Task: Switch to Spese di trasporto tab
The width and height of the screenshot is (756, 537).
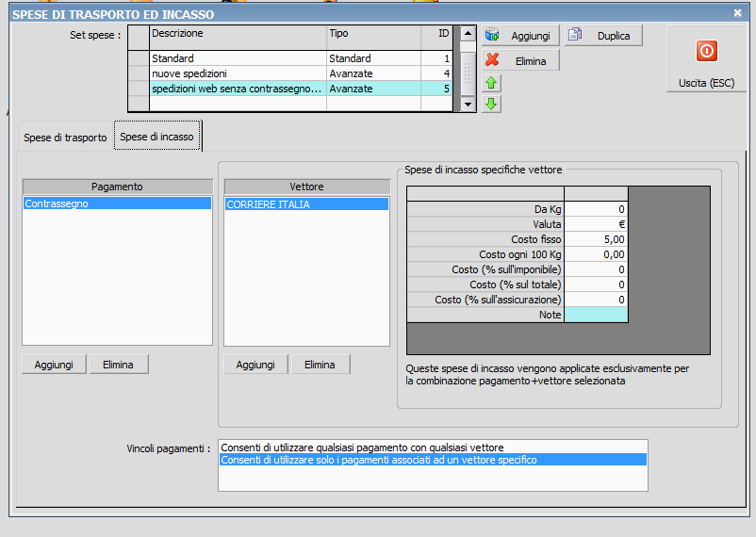Action: (65, 138)
